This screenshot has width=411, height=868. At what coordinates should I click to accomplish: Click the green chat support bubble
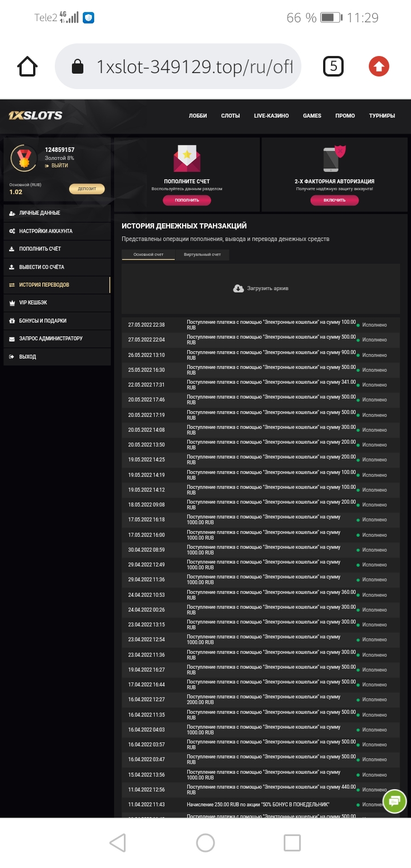coord(394,801)
